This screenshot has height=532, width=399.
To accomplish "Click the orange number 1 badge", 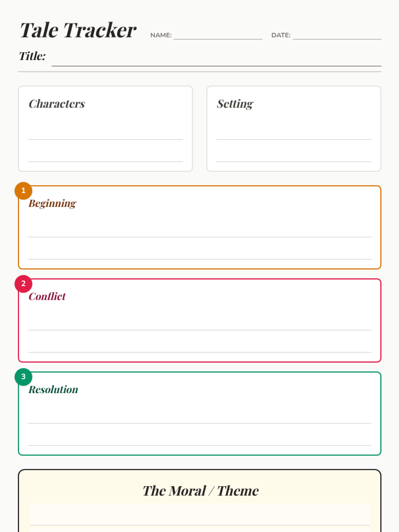I will (x=23, y=191).
